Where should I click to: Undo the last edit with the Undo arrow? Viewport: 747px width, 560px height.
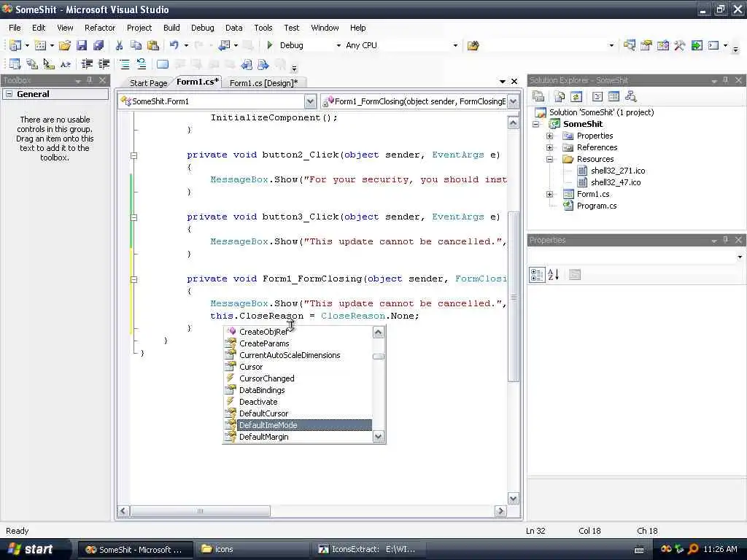[174, 45]
